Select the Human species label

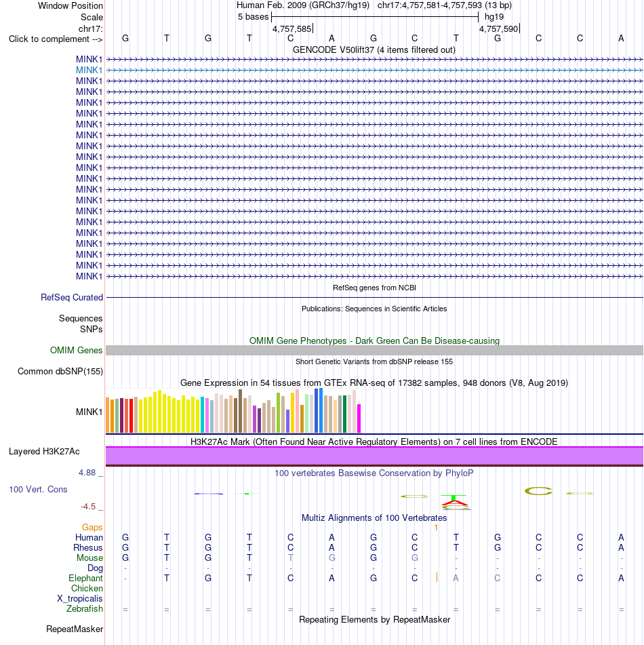(x=89, y=538)
